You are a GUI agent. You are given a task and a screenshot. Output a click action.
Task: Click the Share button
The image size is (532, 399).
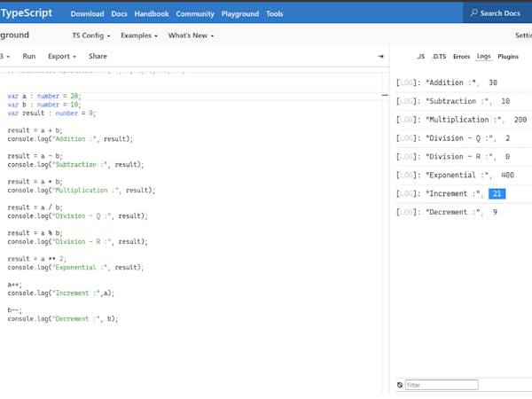pos(98,57)
